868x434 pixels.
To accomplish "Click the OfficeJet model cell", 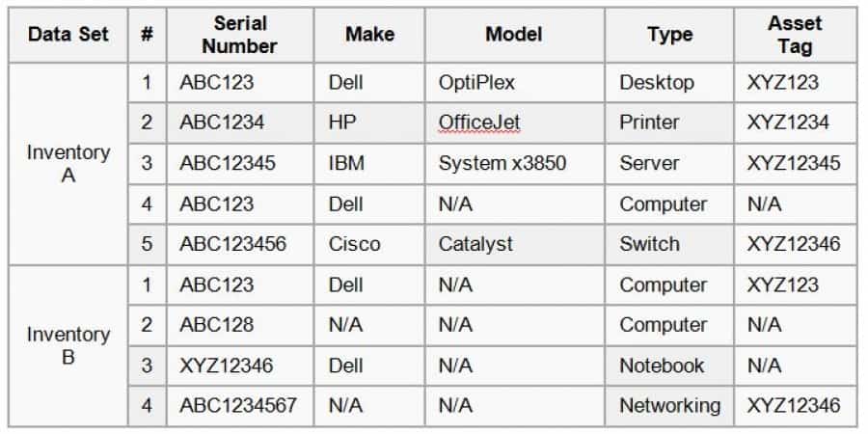I will [x=480, y=123].
